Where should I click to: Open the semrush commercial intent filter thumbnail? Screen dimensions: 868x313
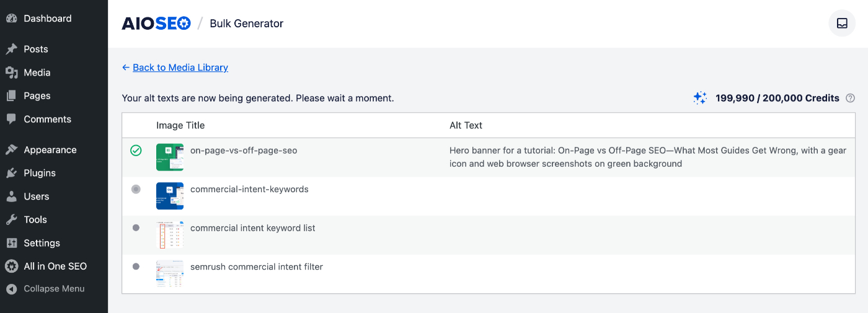pos(169,273)
